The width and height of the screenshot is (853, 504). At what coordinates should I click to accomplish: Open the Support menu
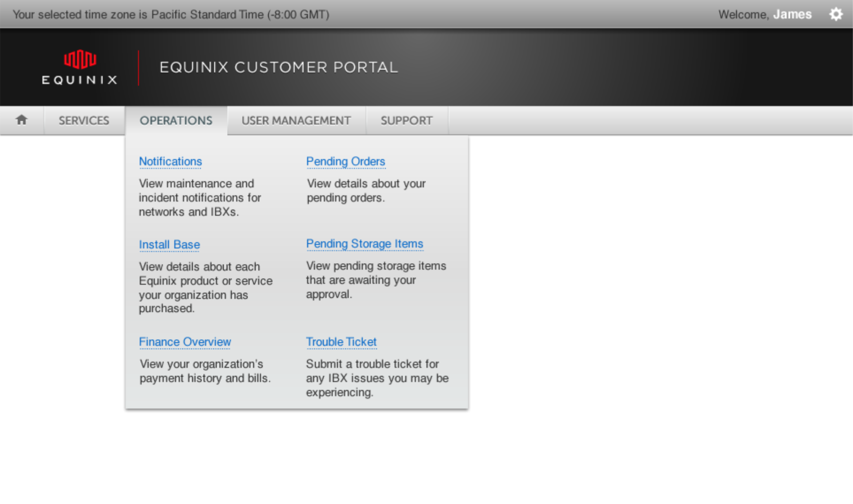pos(407,120)
